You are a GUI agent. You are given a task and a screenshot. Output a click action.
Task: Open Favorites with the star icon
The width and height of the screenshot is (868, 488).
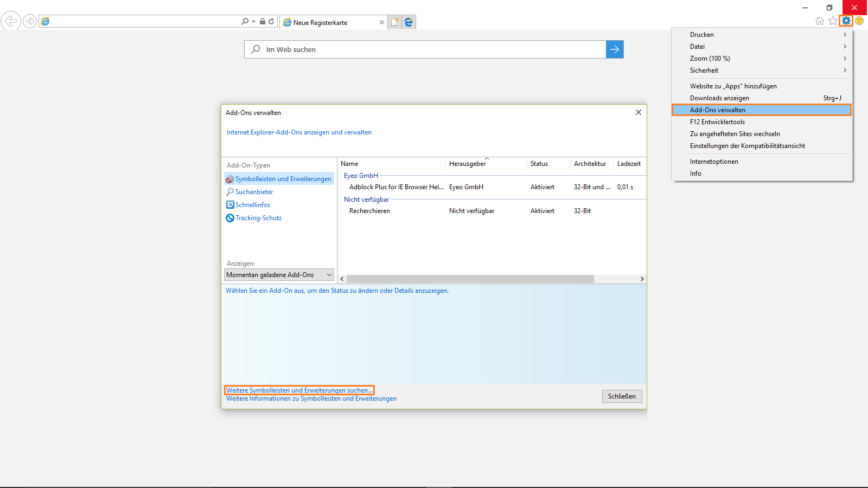(x=833, y=21)
